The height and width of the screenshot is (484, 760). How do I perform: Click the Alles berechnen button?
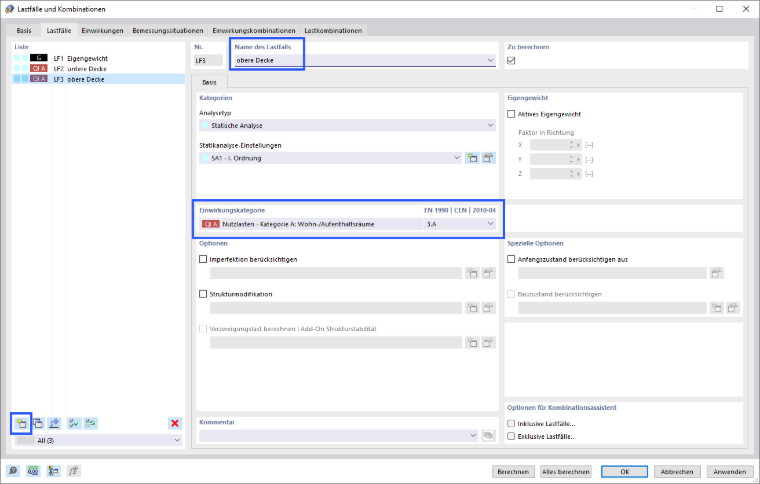[x=566, y=471]
